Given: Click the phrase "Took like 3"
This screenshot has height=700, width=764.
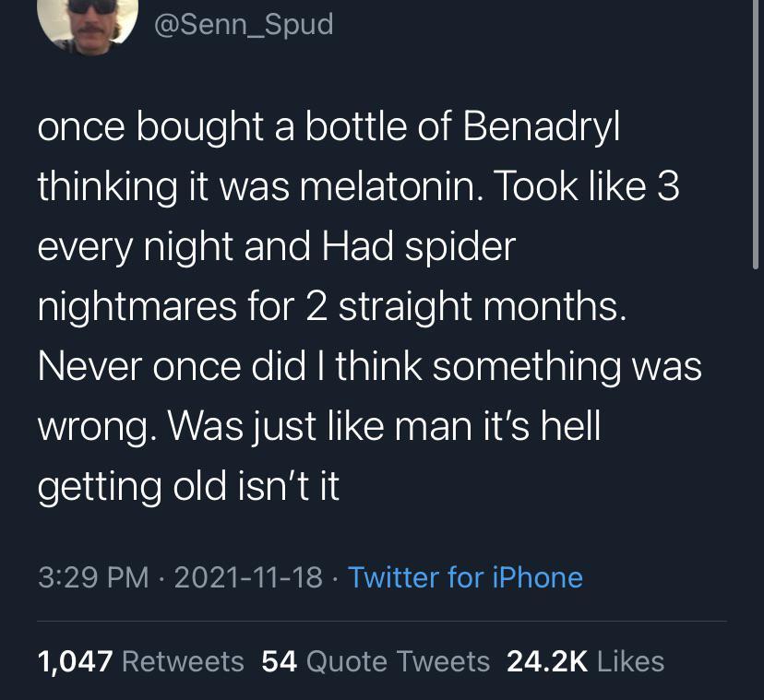Looking at the screenshot, I should 587,187.
